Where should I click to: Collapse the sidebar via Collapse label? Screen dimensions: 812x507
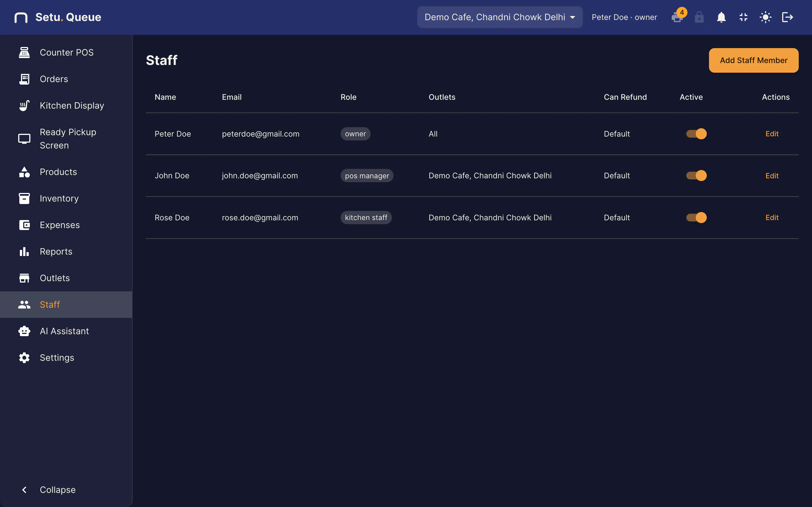[58, 490]
